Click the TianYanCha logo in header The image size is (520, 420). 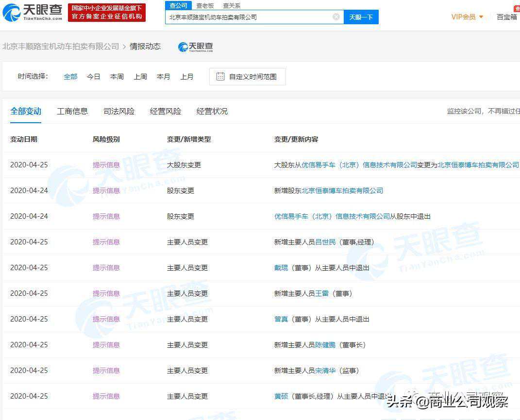(32, 13)
